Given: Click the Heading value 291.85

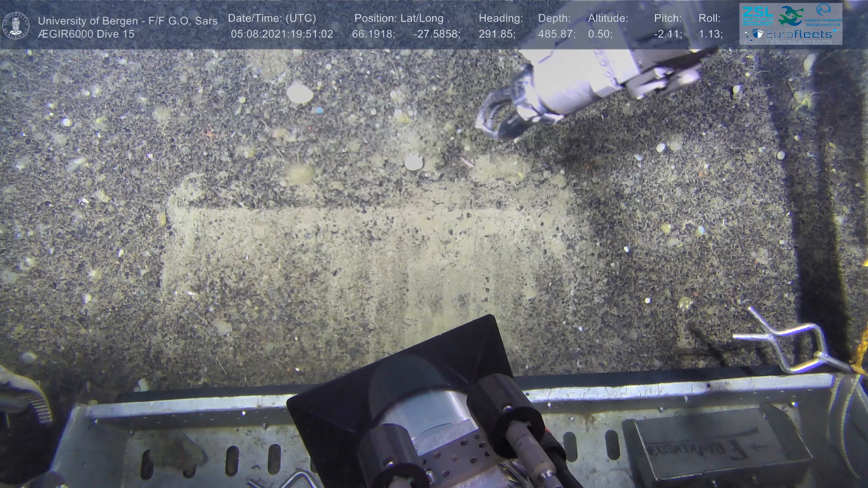Looking at the screenshot, I should 497,34.
